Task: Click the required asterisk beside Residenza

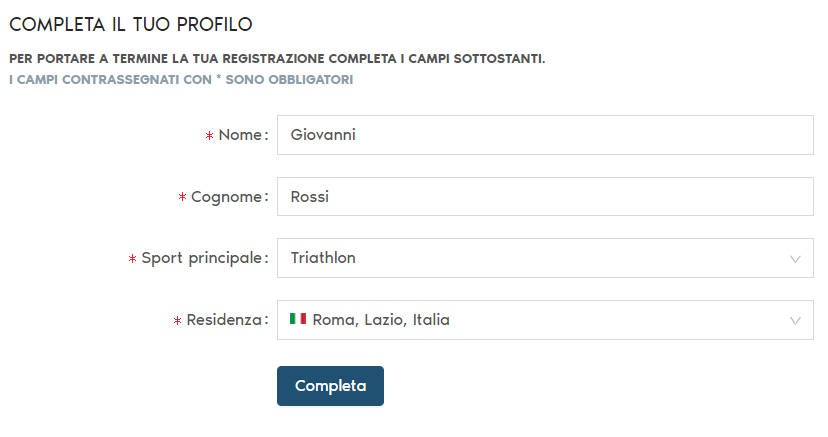Action: pyautogui.click(x=177, y=321)
